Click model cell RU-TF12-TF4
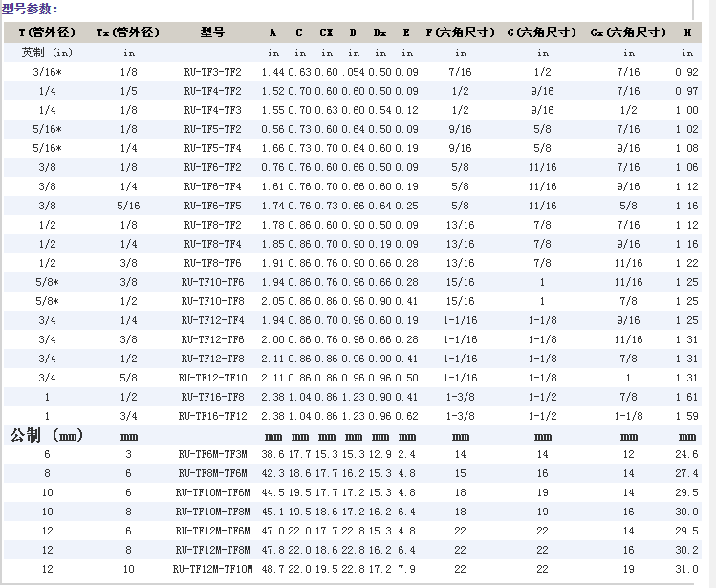716x588 pixels. [212, 320]
